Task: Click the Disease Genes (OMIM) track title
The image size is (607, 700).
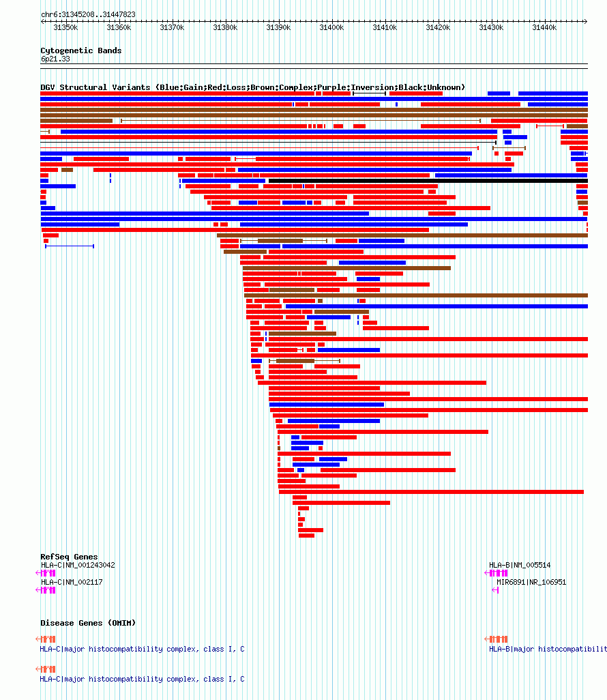Action: pos(88,623)
